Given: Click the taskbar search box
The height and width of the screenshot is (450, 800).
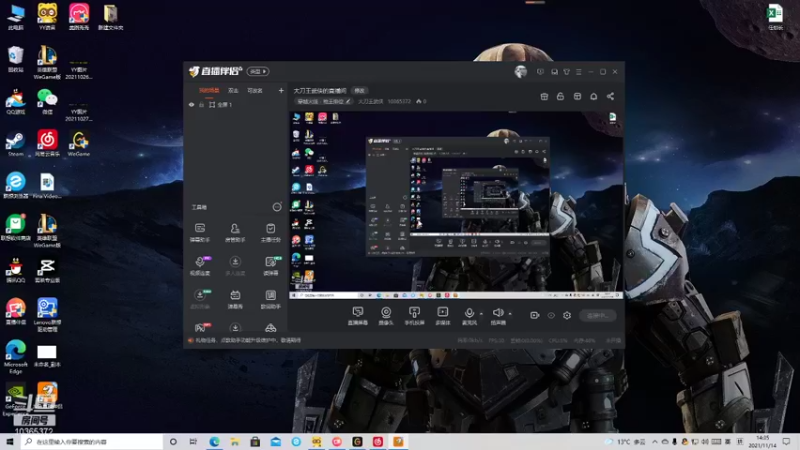Looking at the screenshot, I should coord(92,441).
